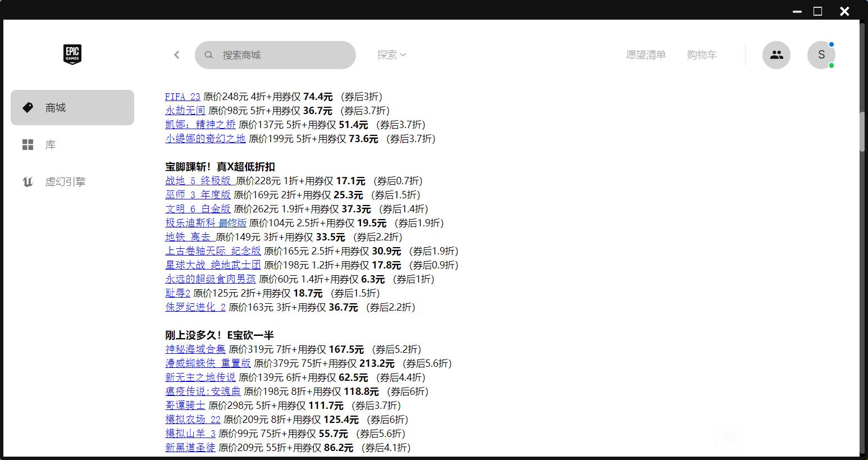
Task: Open the 永远的超级食肉男孩 link
Action: (x=211, y=279)
